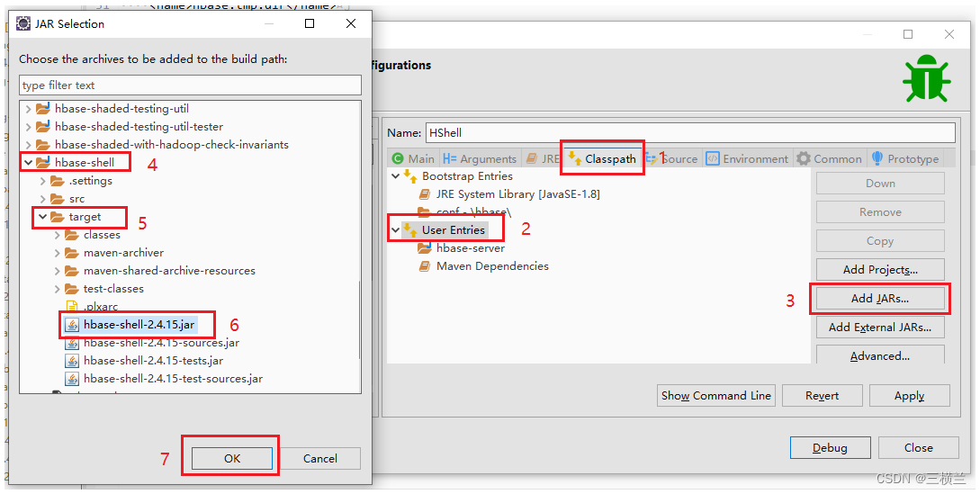Expand the hbase-shaded-testing-util-tester node

tap(28, 127)
